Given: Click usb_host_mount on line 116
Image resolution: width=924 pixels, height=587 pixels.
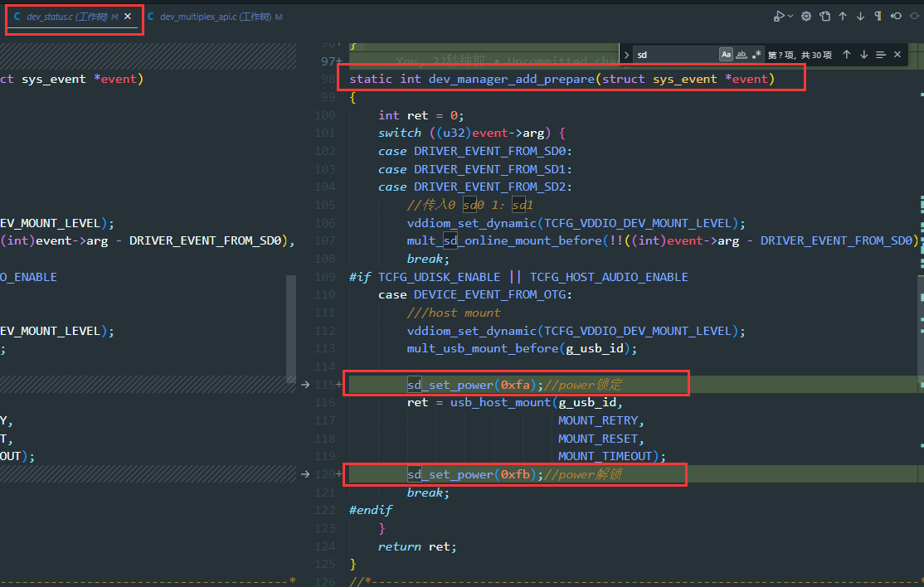Looking at the screenshot, I should (x=500, y=402).
